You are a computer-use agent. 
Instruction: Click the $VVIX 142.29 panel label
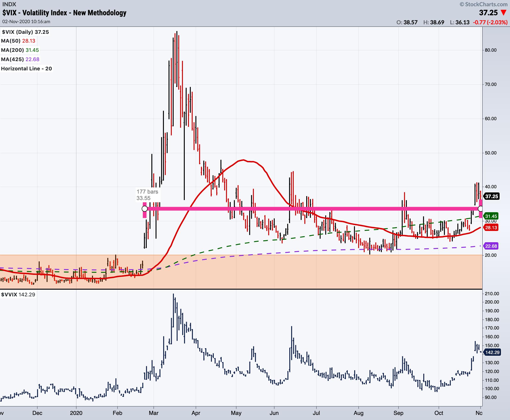click(18, 295)
